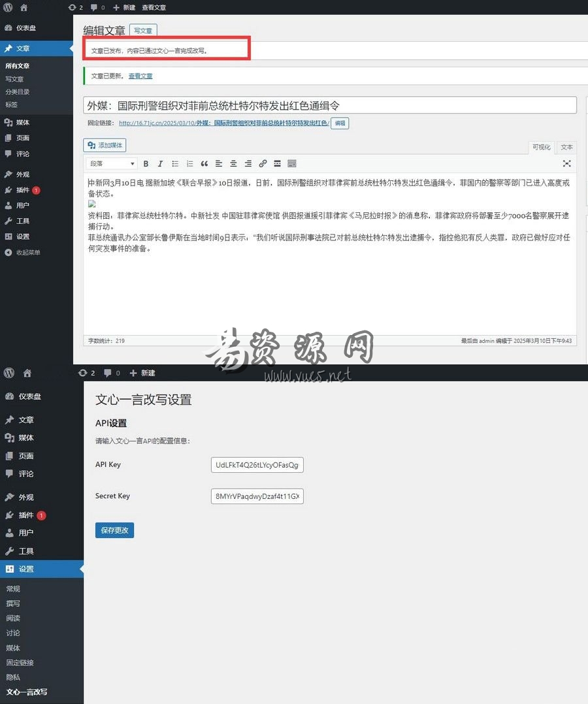The height and width of the screenshot is (704, 588).
Task: Open 媒体 in the upper sidebar
Action: point(22,122)
